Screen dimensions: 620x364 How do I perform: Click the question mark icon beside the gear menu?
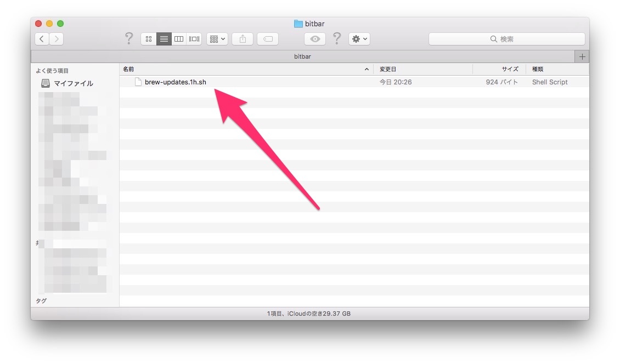tap(337, 39)
